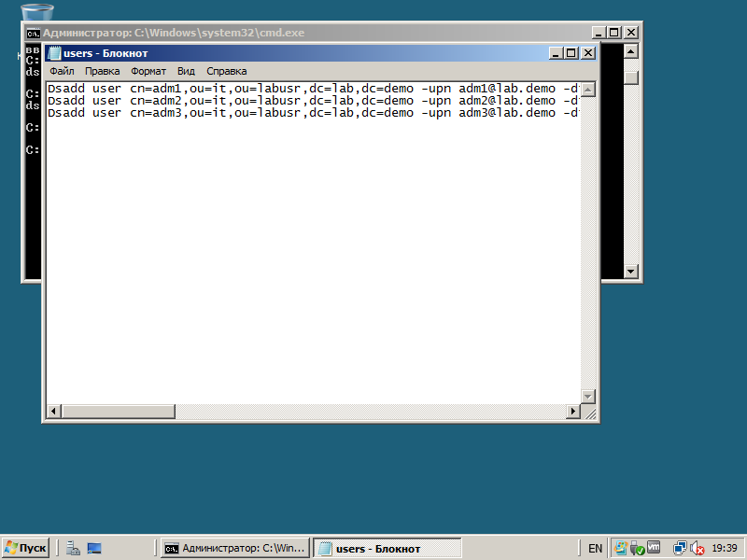
Task: Click the Notepad vertical scrollbar up arrow
Action: [x=588, y=90]
